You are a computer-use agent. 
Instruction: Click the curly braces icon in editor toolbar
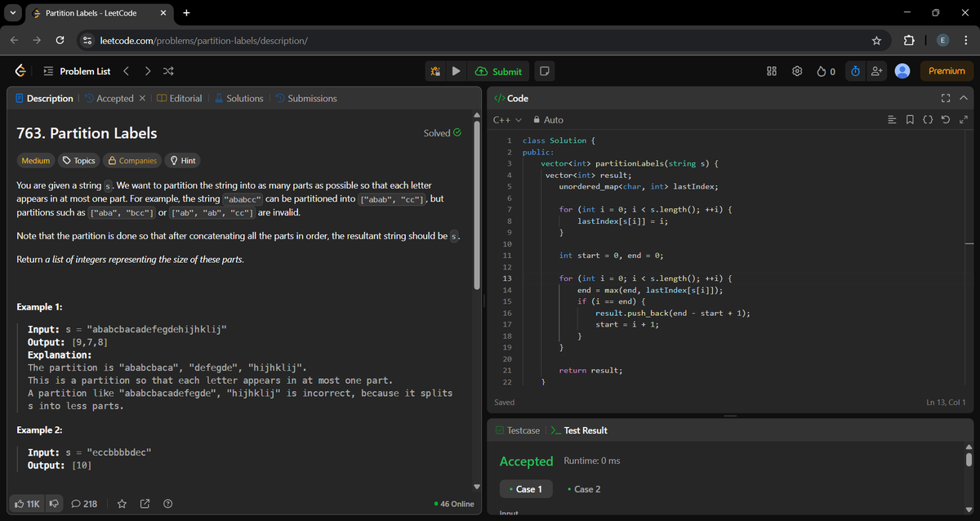coord(928,120)
